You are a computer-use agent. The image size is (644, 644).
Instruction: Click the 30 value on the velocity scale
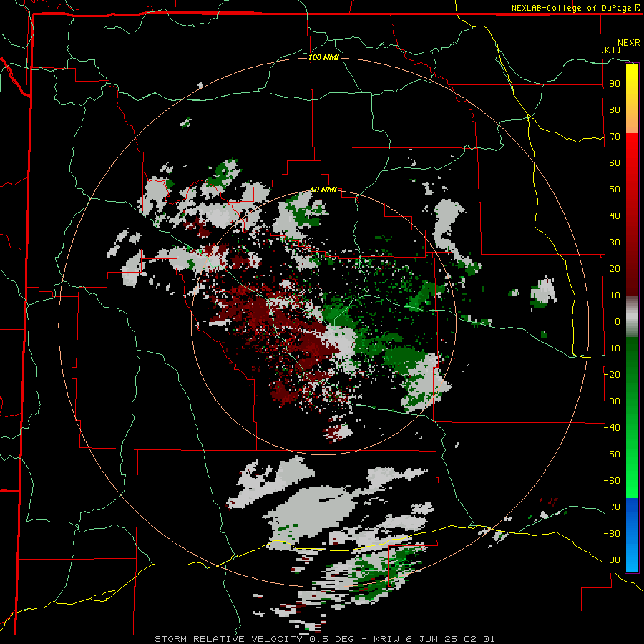coord(615,243)
